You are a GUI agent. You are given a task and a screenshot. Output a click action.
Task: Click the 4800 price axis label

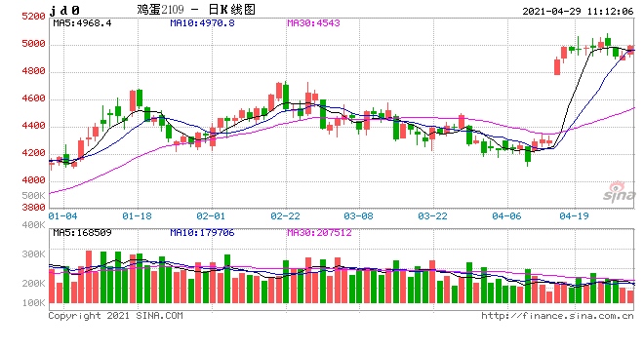click(33, 71)
